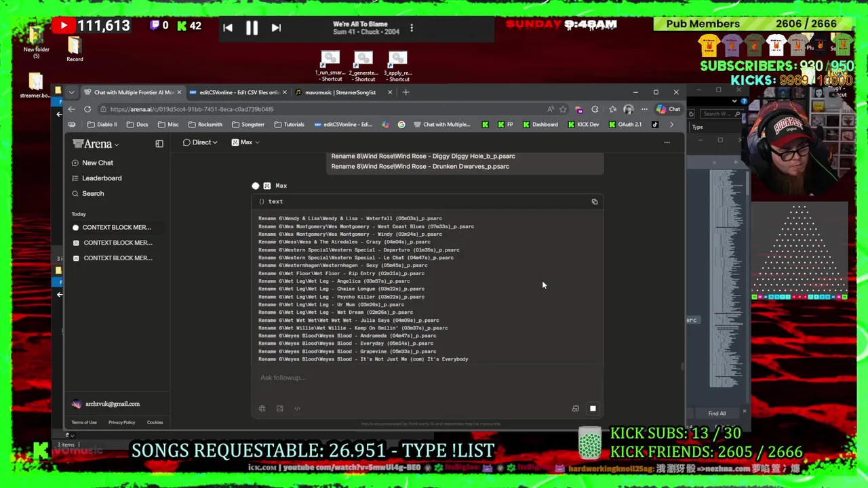868x488 pixels.
Task: Open the 2_generate shortcut on desktop
Action: click(x=364, y=66)
